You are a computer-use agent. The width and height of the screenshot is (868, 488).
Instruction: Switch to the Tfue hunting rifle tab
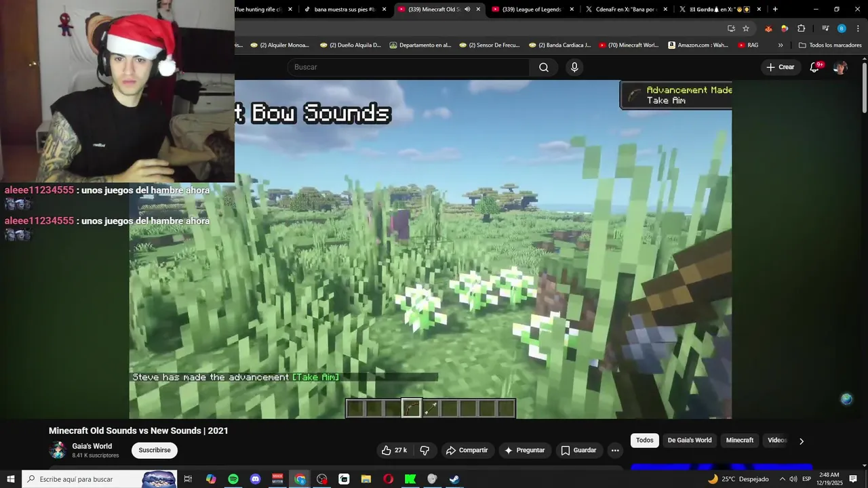pyautogui.click(x=263, y=9)
